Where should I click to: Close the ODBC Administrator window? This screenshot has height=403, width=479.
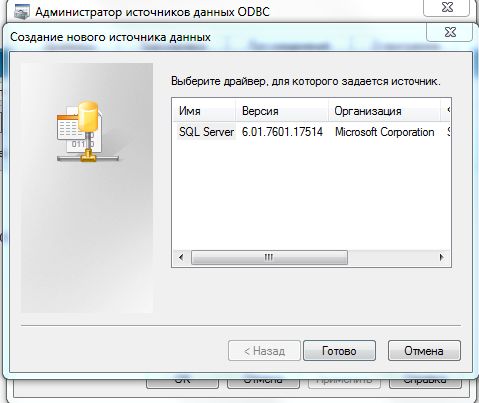point(447,7)
